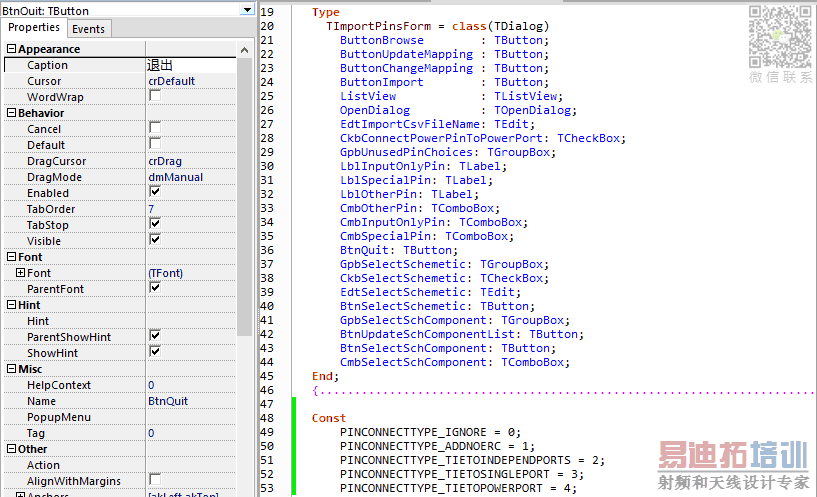Click the Type keyword in code
Screen dimensions: 817x497
[326, 12]
